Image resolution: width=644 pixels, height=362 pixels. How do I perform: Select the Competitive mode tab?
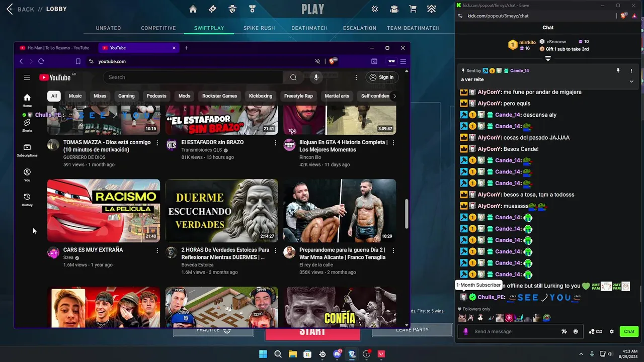point(158,28)
